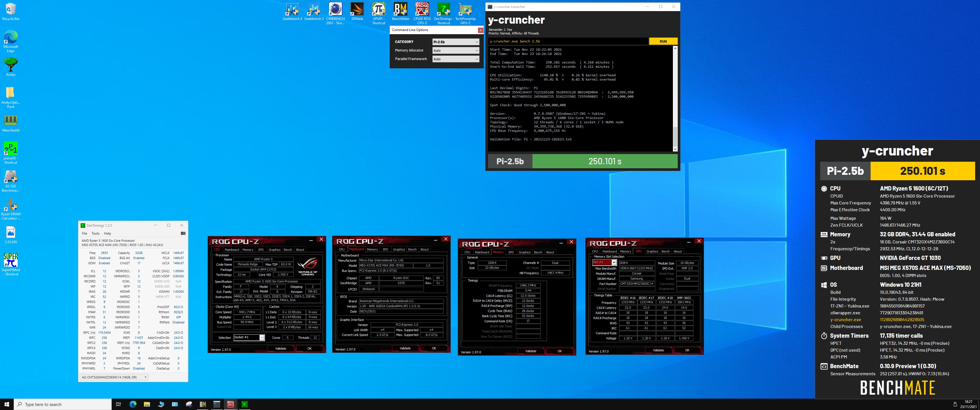
Task: Open the SPD Slot #2 dropdown
Action: click(x=604, y=263)
